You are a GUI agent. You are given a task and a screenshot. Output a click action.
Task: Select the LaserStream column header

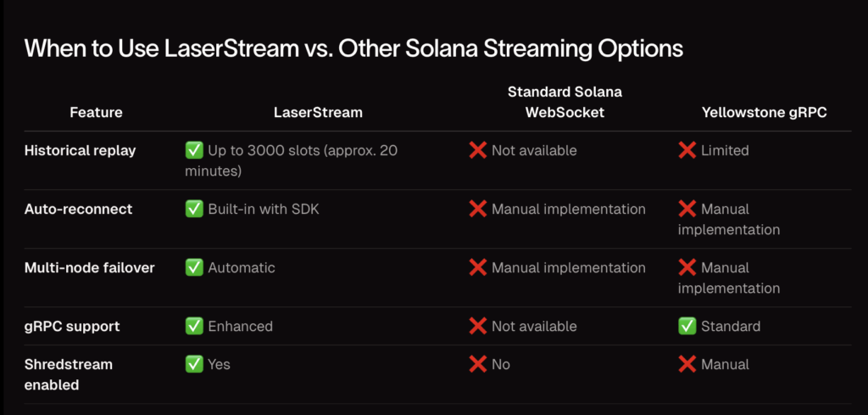click(319, 113)
